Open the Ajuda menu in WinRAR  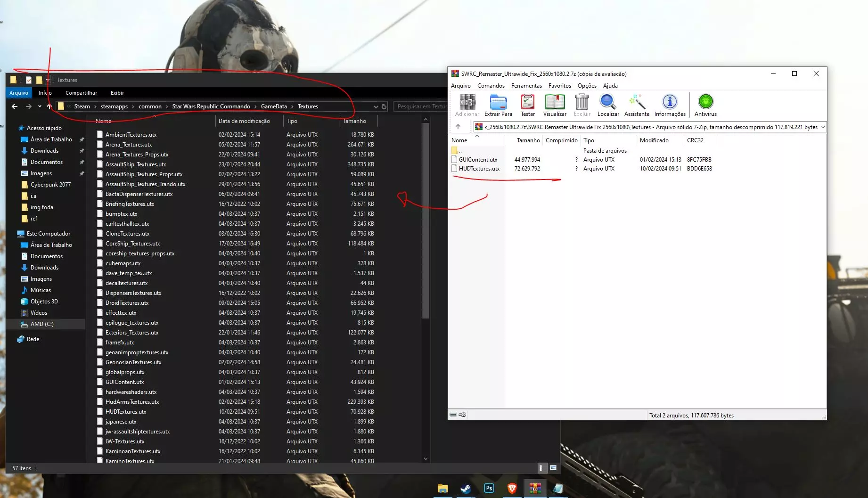coord(610,85)
